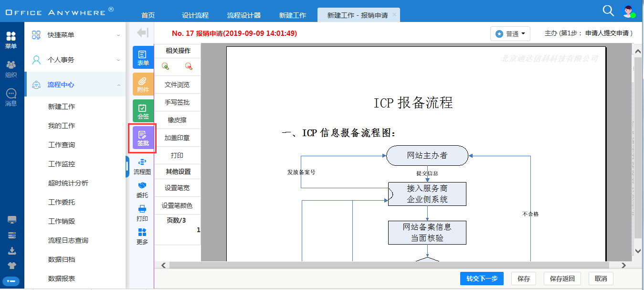644x290 pixels.
Task: Select 我的工作 in the left menu
Action: click(x=62, y=126)
